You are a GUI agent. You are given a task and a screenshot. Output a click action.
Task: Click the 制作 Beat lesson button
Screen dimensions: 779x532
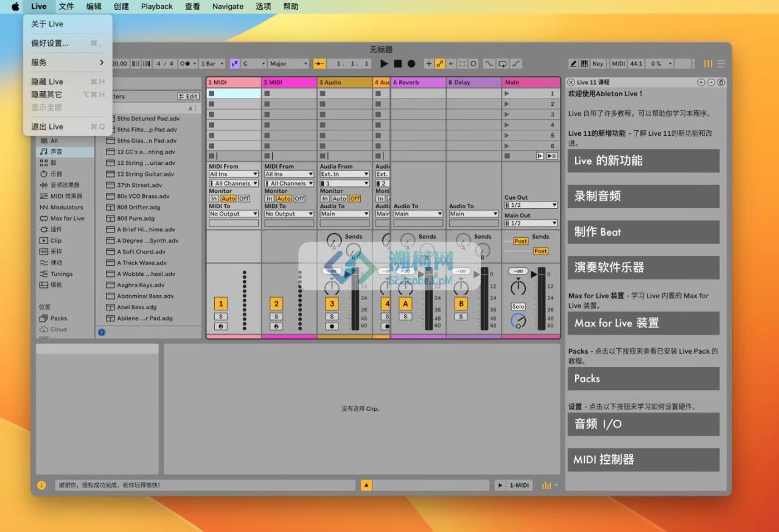(x=643, y=232)
